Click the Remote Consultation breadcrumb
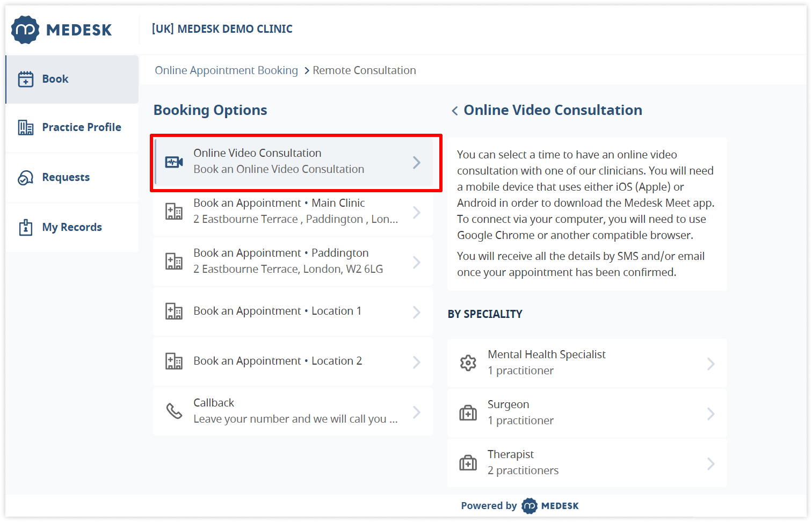 coord(364,70)
